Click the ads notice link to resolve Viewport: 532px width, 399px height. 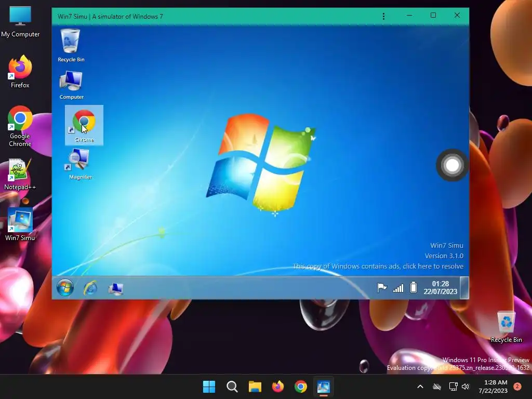click(x=378, y=267)
